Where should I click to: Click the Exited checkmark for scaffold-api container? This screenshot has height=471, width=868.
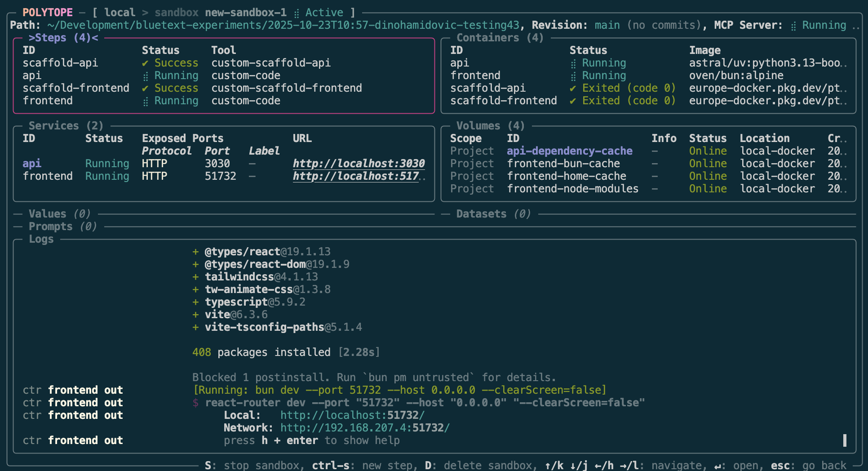[x=573, y=89]
